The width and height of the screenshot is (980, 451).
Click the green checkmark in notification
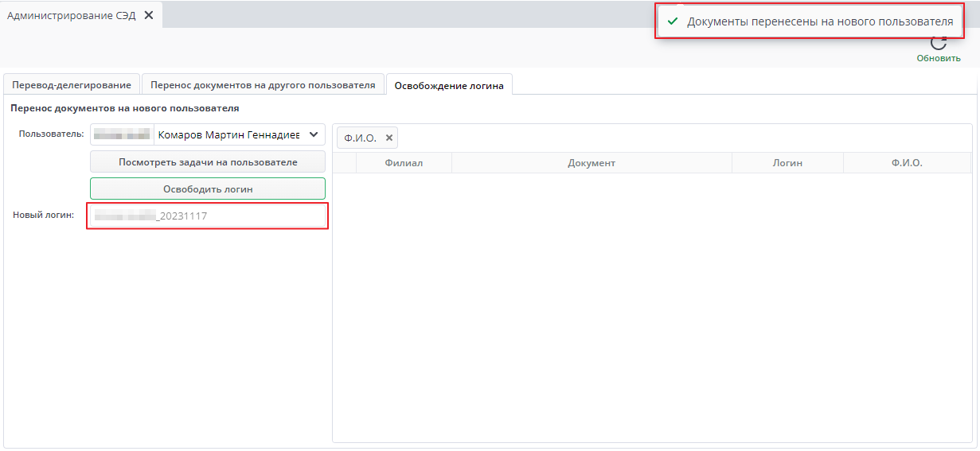673,21
